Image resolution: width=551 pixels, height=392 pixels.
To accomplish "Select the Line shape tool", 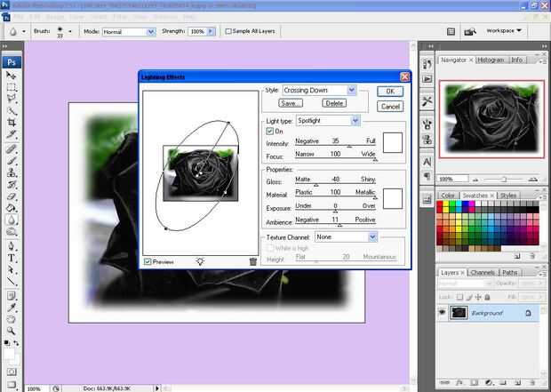I will [x=11, y=281].
